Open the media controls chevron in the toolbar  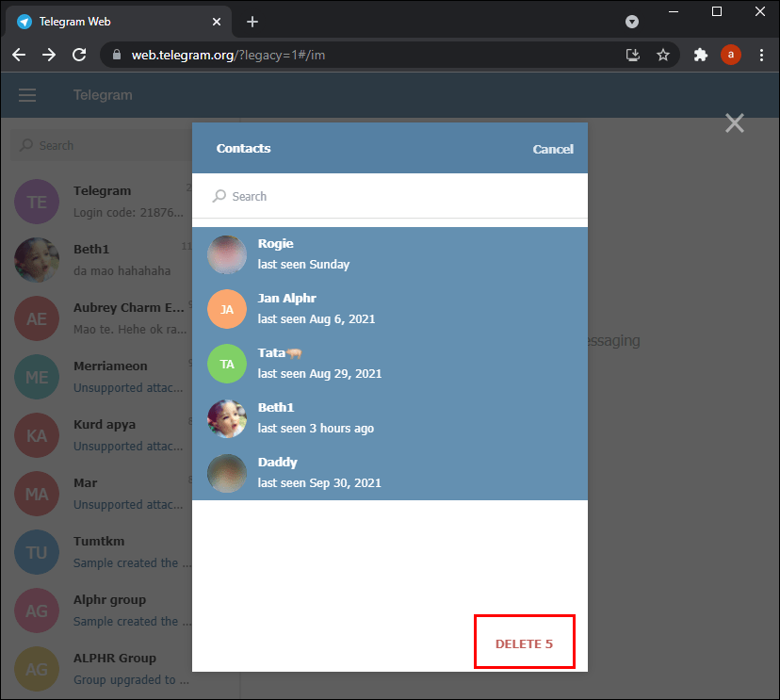631,21
